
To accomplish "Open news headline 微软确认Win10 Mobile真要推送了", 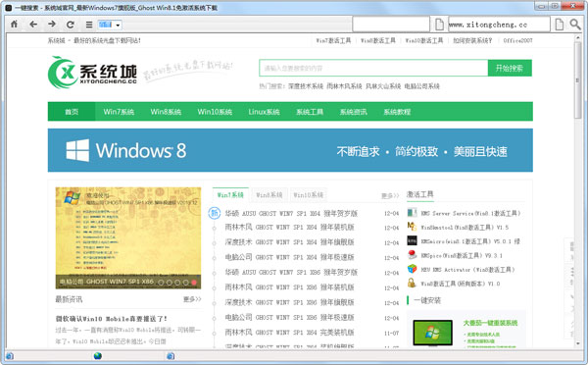I will pos(112,319).
